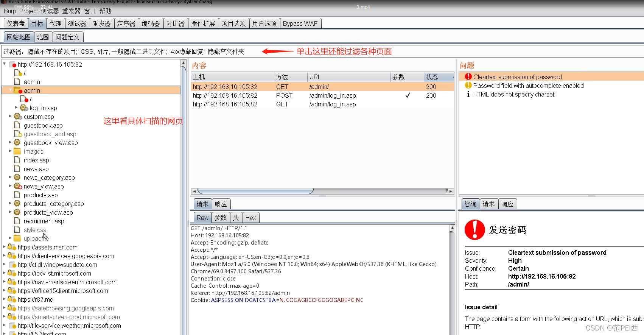
Task: Select https://nav.smartscreen.microsoft.com in site map
Action: (x=67, y=282)
